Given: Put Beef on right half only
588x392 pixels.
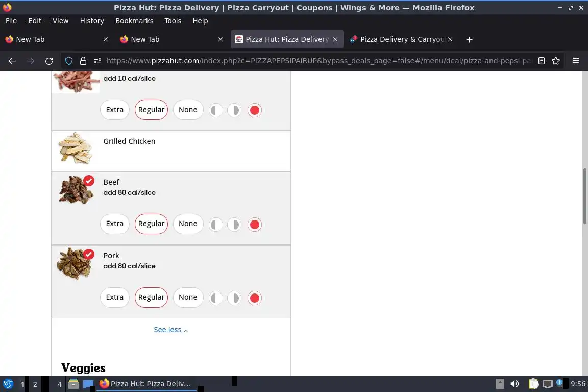Looking at the screenshot, I should 234,225.
